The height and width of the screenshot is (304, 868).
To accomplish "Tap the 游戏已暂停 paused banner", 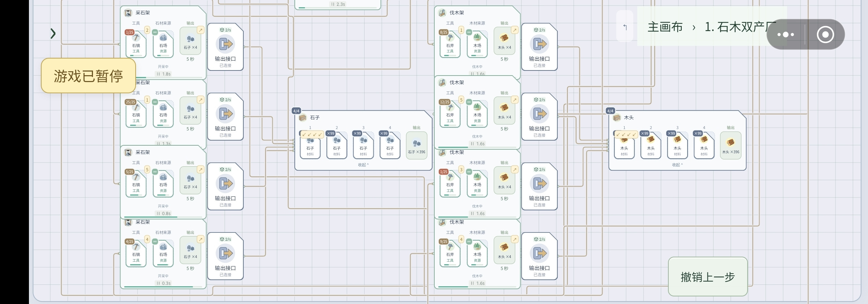I will point(88,76).
